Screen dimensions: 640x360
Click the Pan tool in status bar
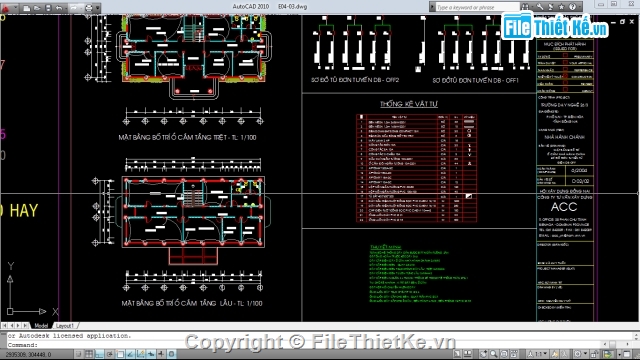(x=484, y=354)
